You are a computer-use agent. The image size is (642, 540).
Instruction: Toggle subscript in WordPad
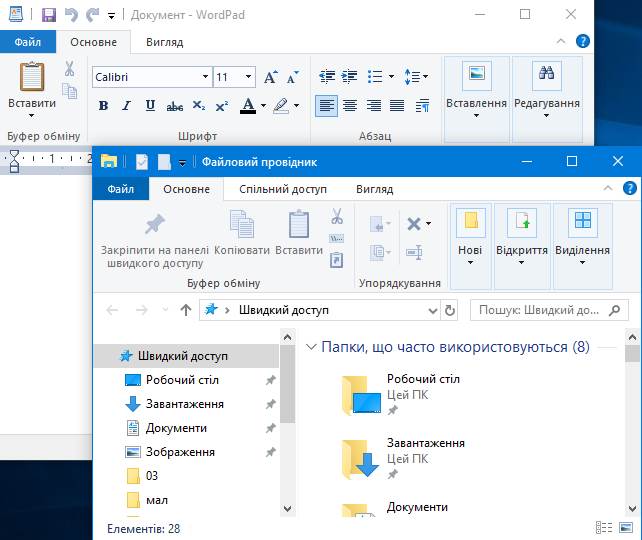[x=199, y=106]
